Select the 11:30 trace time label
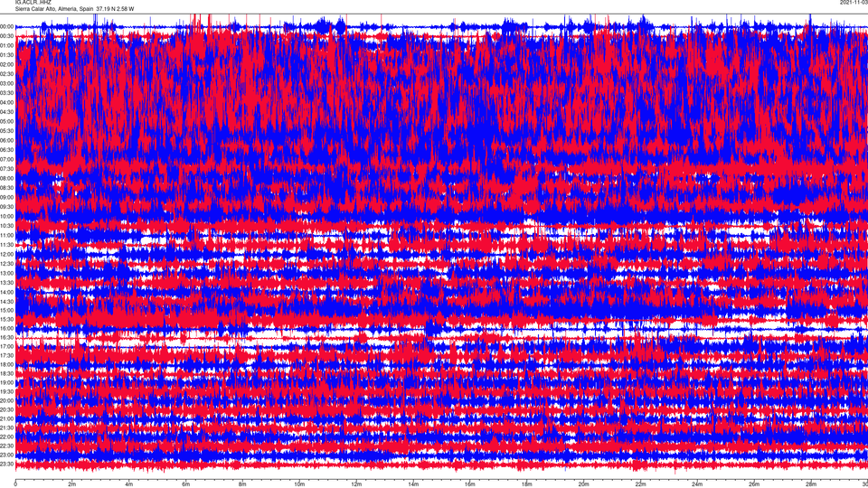Image resolution: width=868 pixels, height=488 pixels. pos(6,245)
